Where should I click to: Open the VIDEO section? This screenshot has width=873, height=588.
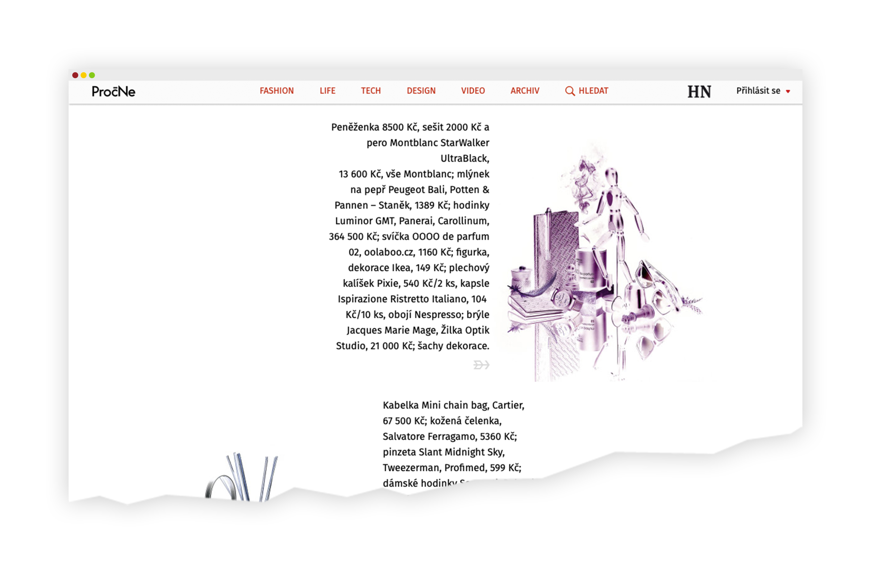coord(473,91)
